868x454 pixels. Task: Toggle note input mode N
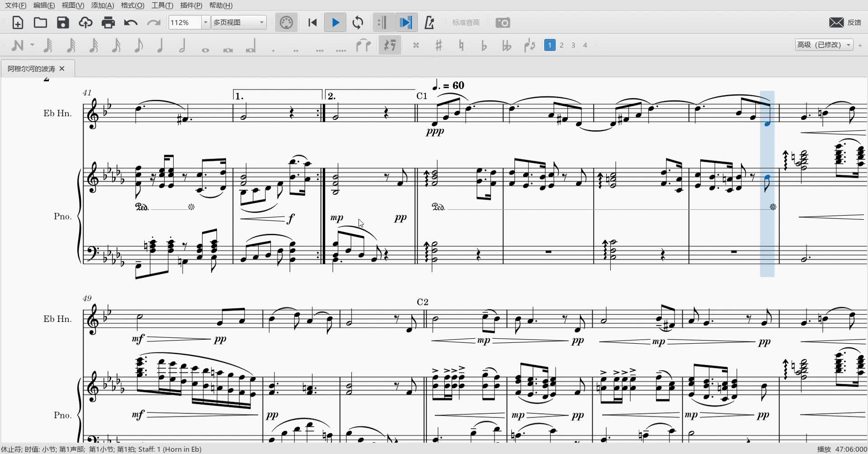[18, 45]
